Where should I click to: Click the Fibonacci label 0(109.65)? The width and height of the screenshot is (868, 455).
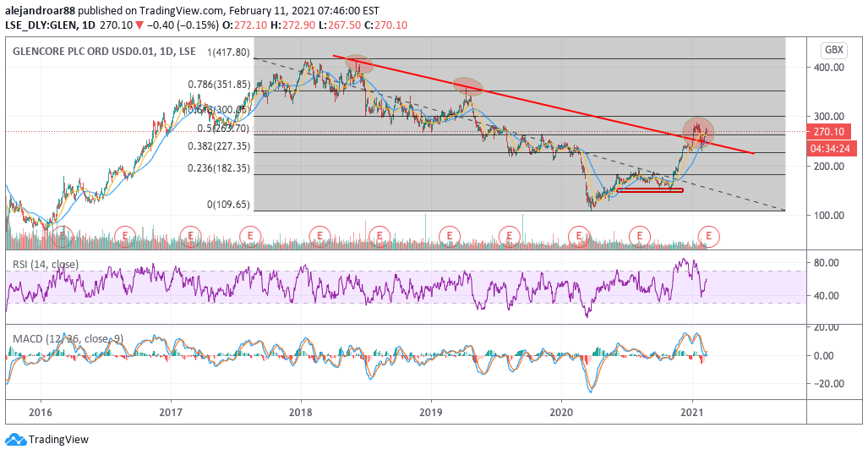[229, 205]
